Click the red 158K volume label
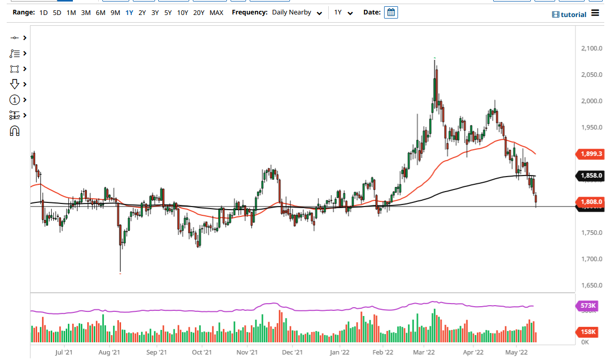Viewport: 611px width, 364px height. [587, 331]
